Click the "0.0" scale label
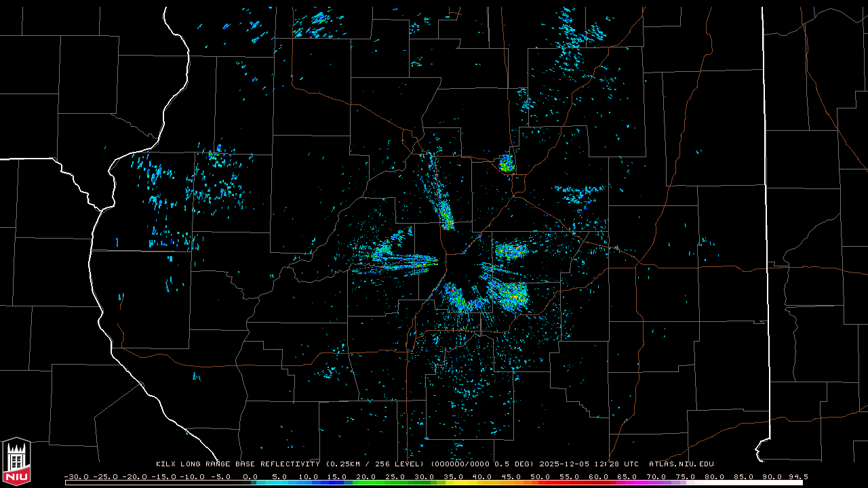 coord(251,476)
